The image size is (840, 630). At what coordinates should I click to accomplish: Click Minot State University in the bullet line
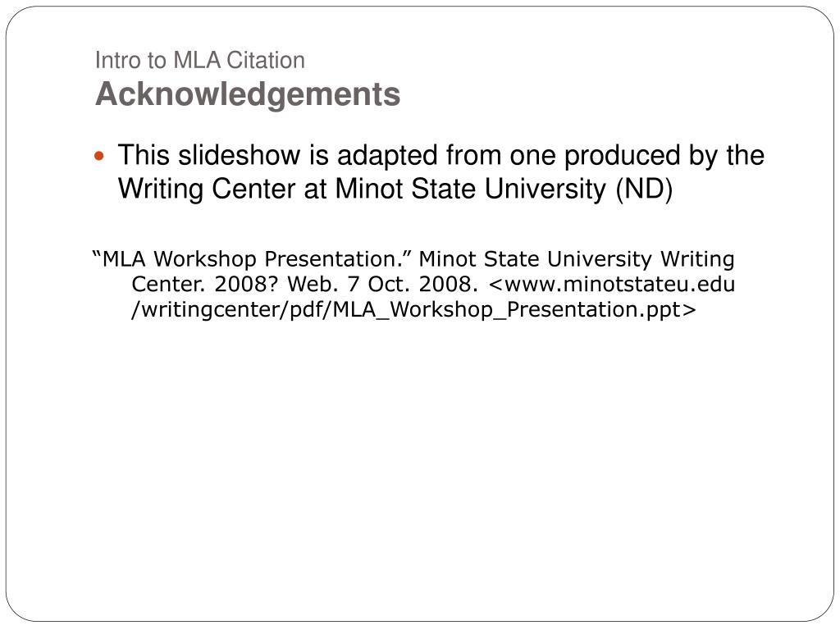click(470, 189)
